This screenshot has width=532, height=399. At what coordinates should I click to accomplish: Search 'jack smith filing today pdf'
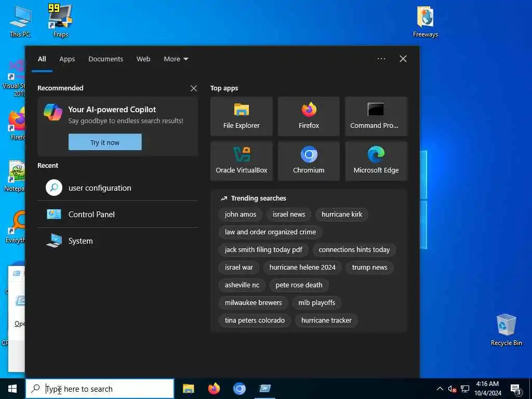(x=263, y=250)
